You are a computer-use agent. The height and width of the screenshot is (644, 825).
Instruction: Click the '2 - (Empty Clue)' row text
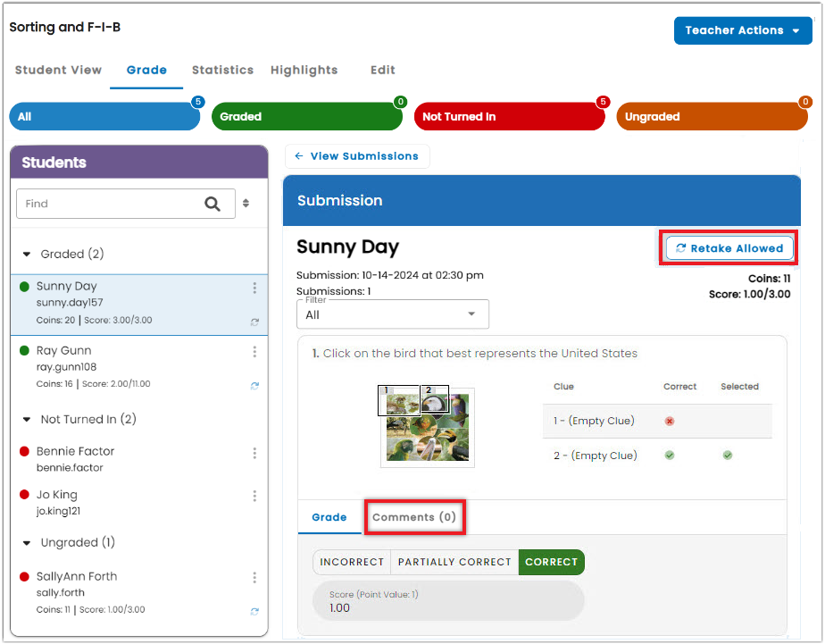click(x=595, y=456)
